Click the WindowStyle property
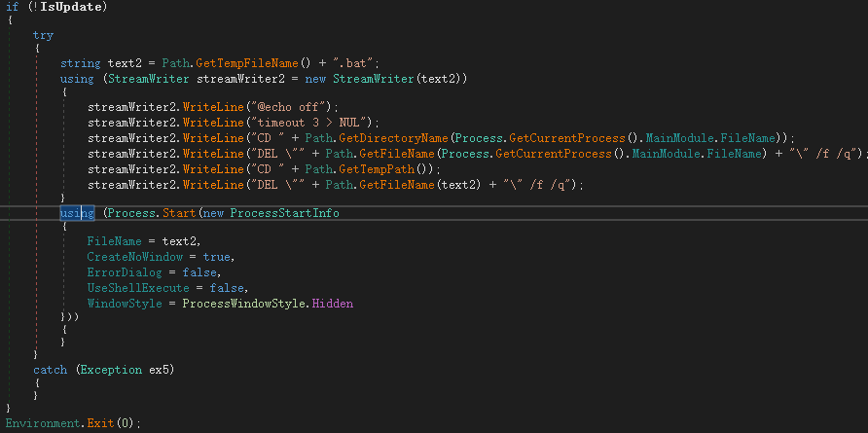 pyautogui.click(x=125, y=304)
